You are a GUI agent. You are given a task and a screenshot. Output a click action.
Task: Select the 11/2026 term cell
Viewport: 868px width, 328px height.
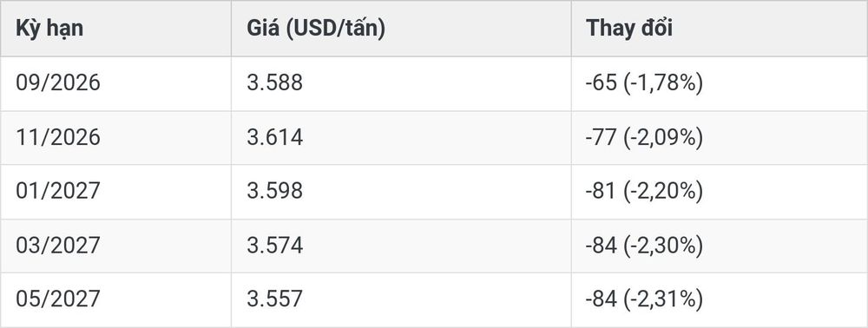[x=58, y=137]
